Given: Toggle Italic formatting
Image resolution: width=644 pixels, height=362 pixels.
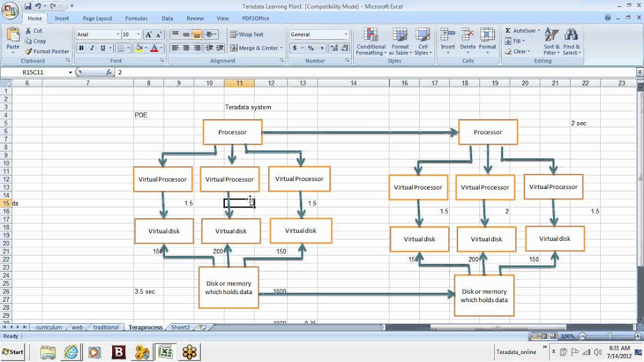Looking at the screenshot, I should 92,48.
